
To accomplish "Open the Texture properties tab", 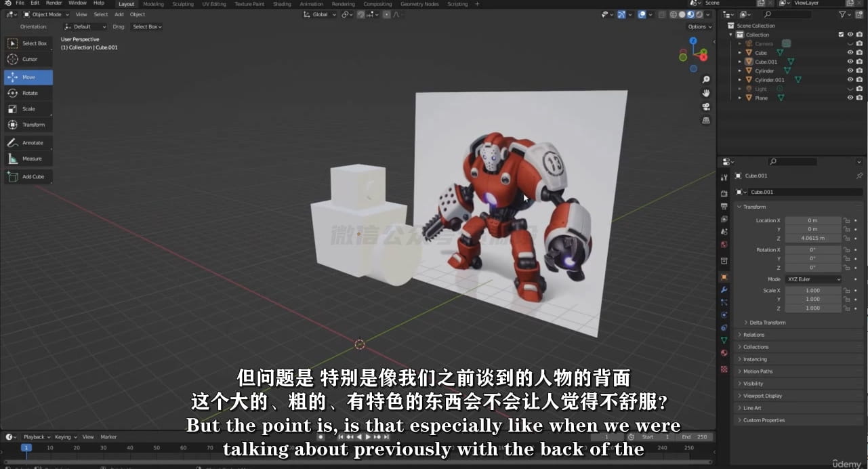I will pyautogui.click(x=724, y=369).
